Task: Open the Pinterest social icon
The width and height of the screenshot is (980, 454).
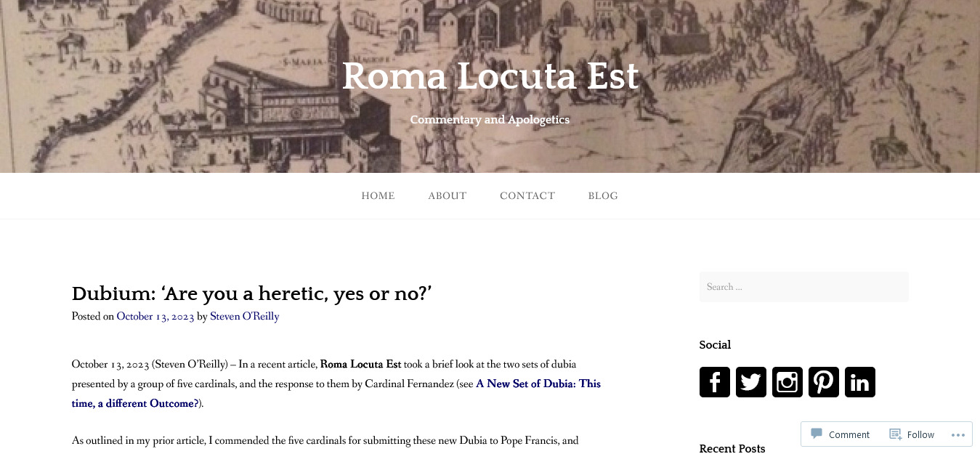Action: click(x=823, y=382)
